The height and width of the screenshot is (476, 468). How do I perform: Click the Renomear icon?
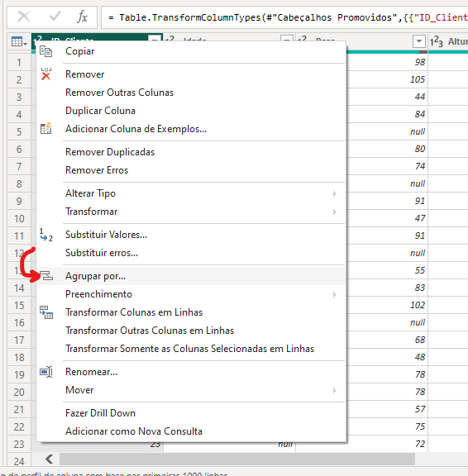[46, 372]
